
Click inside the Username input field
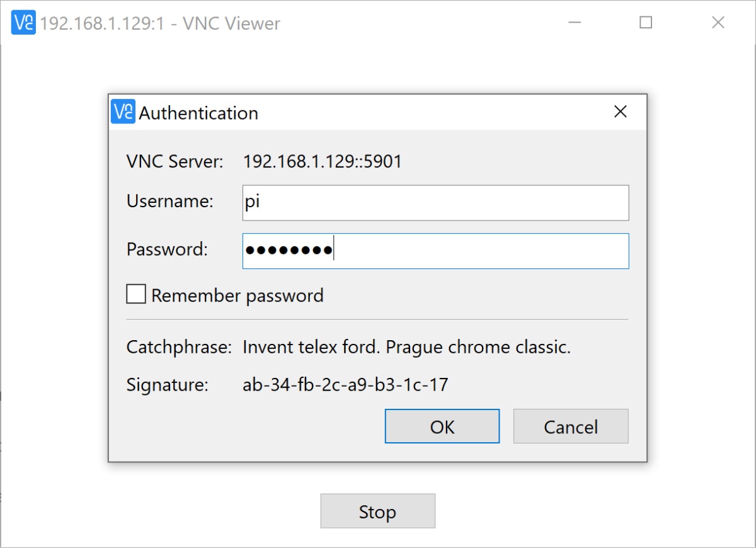[435, 203]
